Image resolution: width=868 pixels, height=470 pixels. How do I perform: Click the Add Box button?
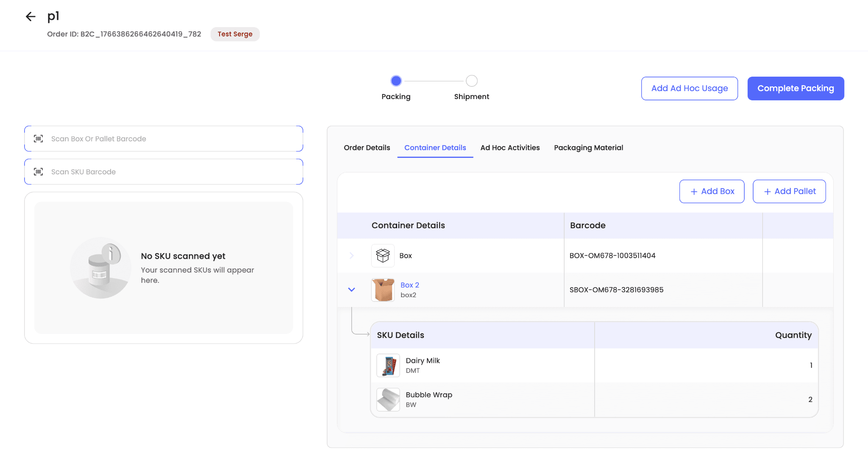point(712,191)
